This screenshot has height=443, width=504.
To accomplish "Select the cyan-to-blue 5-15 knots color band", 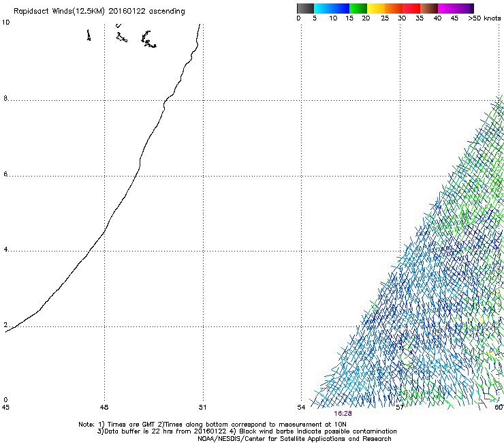I will coord(332,8).
